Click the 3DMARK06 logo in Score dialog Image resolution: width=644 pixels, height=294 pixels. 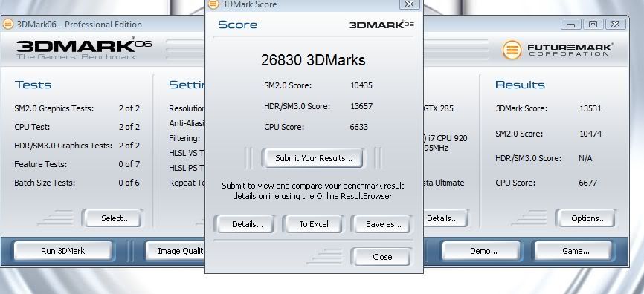click(x=381, y=24)
